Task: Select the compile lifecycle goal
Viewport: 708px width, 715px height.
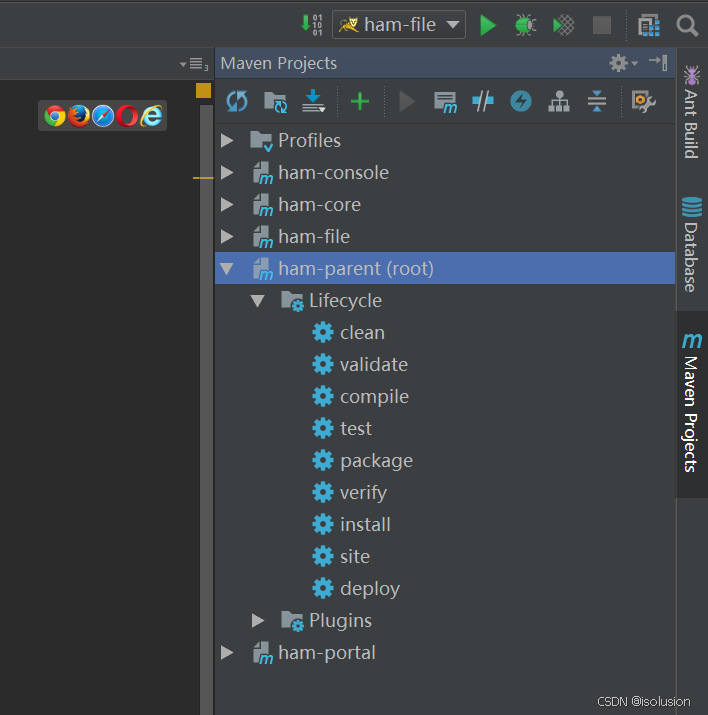Action: pyautogui.click(x=361, y=396)
